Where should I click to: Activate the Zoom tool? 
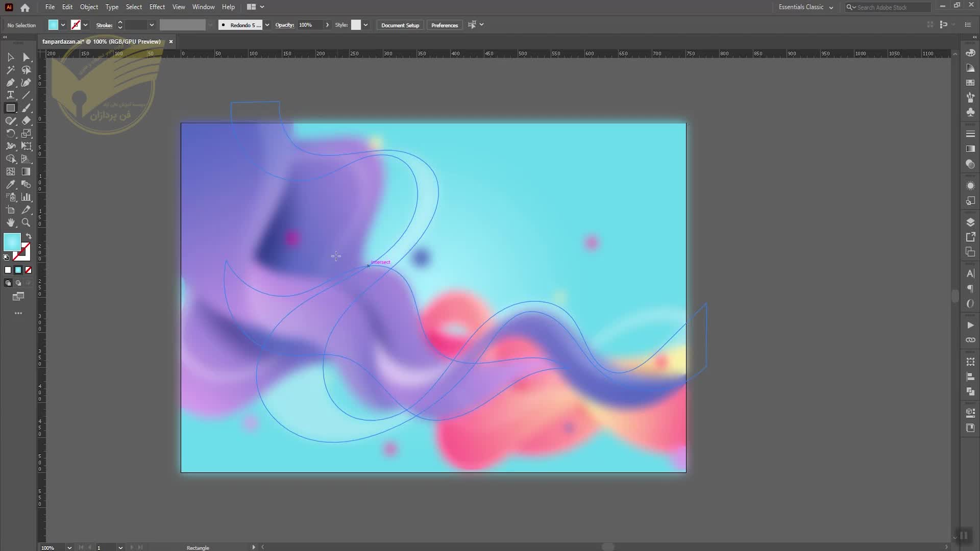click(26, 223)
